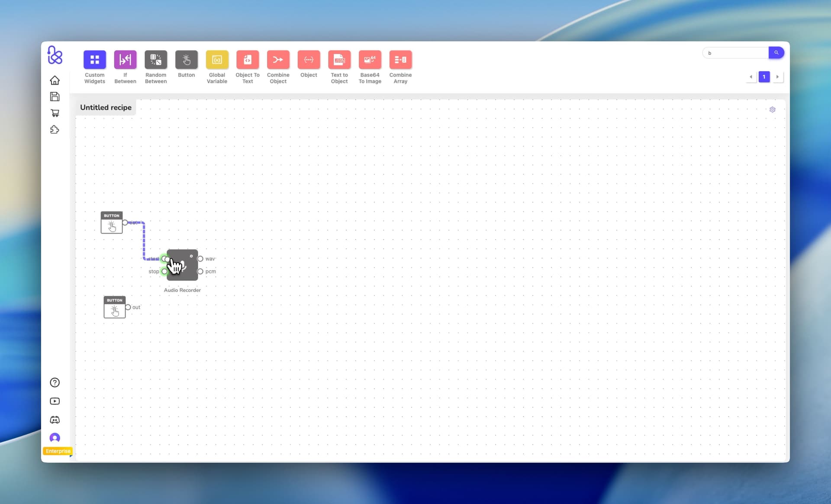The width and height of the screenshot is (831, 504).
Task: Open the shopping cart marketplace
Action: [55, 113]
